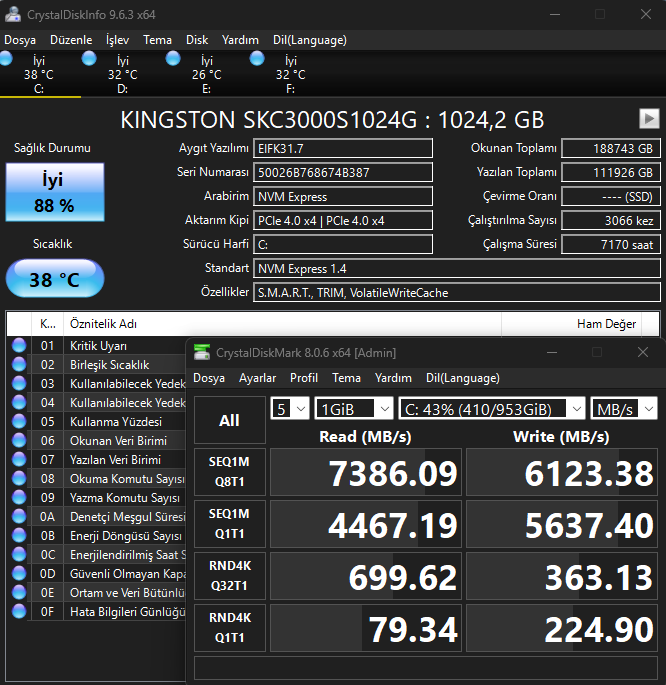Open Dosya menu in CrystalDiskInfo

point(20,40)
